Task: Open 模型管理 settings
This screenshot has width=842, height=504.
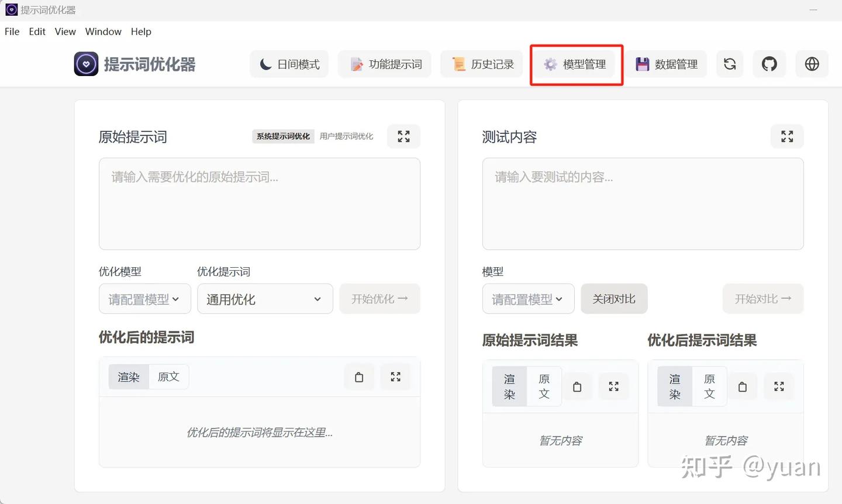Action: [575, 64]
